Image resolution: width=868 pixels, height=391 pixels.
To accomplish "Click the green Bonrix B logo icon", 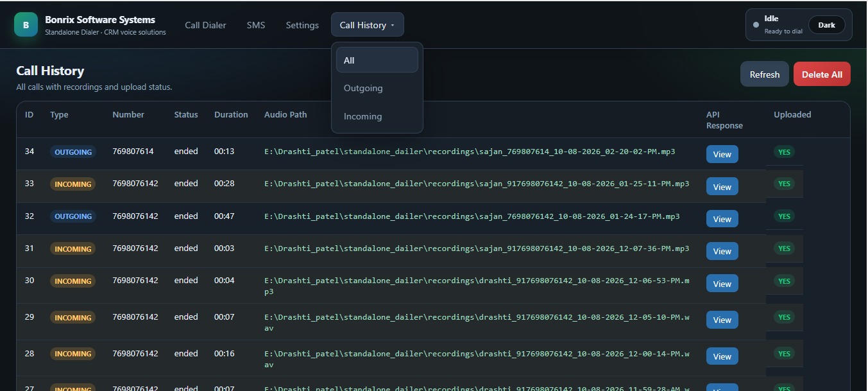I will [x=26, y=24].
